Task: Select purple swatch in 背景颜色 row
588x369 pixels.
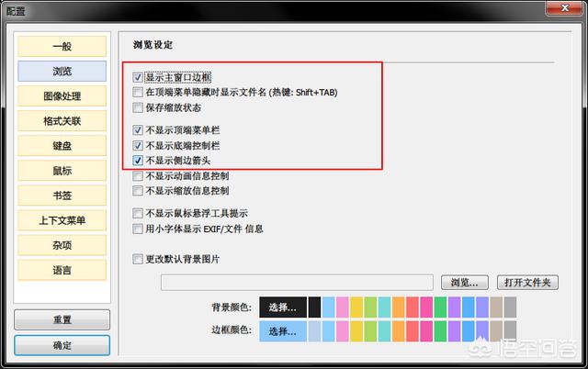Action: pyautogui.click(x=455, y=307)
